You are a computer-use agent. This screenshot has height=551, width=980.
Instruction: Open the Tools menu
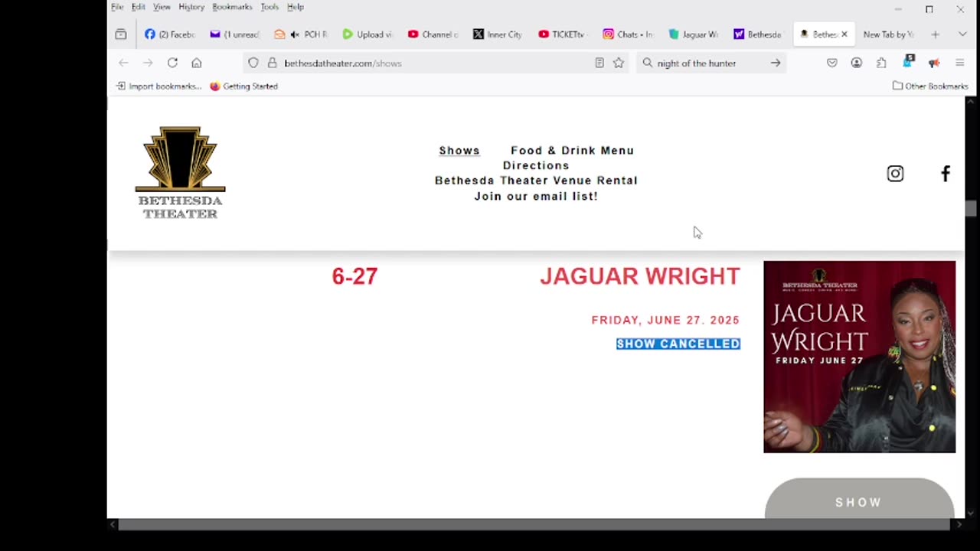[269, 7]
